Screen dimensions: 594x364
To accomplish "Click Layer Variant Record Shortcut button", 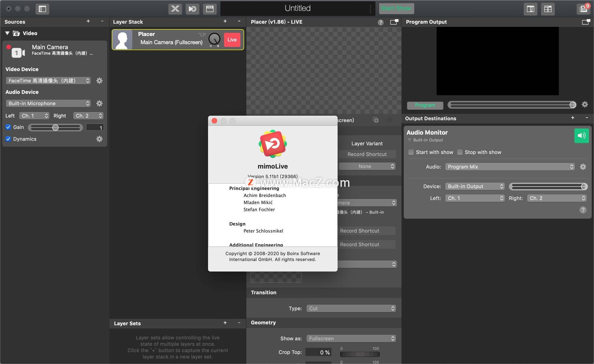I will (x=367, y=154).
